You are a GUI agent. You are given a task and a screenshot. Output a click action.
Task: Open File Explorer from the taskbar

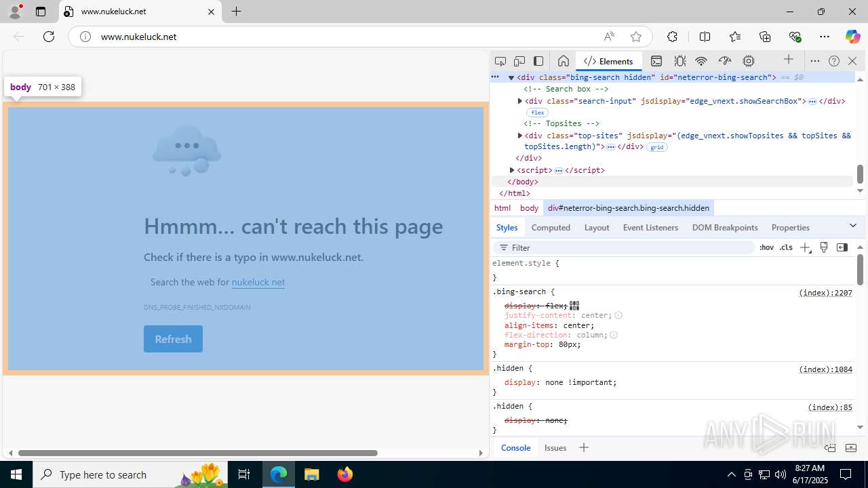tap(311, 474)
